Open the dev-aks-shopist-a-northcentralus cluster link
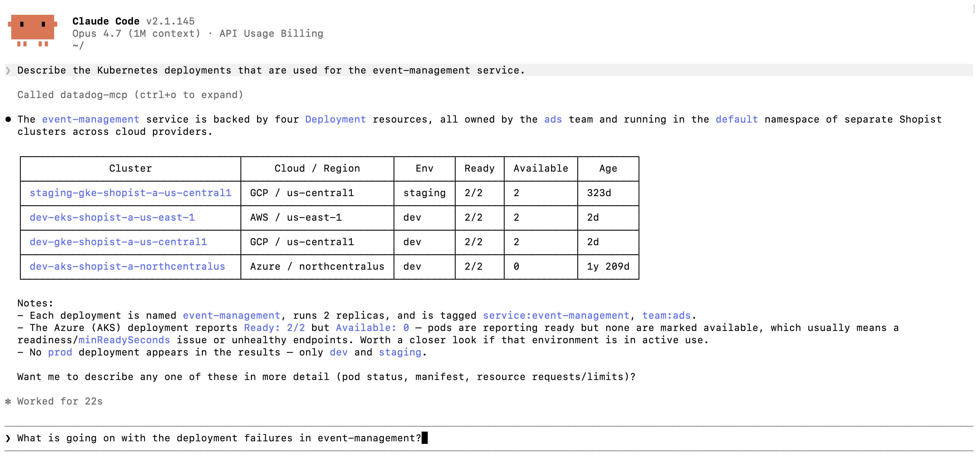Image resolution: width=980 pixels, height=474 pixels. 127,267
